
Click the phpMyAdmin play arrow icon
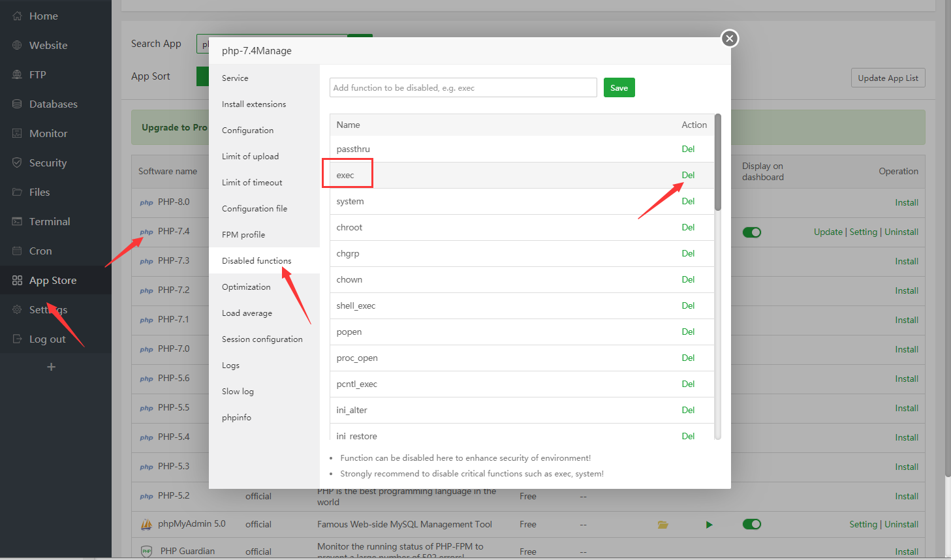pos(709,525)
